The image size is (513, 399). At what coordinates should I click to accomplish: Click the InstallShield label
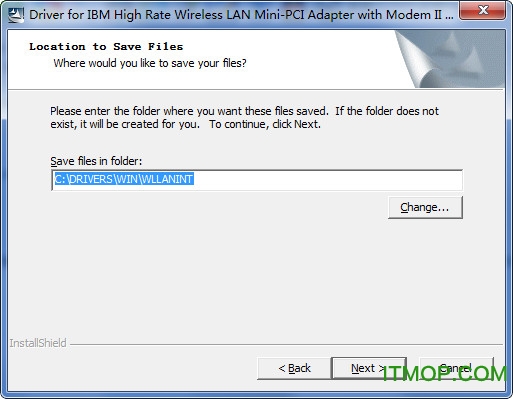[38, 343]
